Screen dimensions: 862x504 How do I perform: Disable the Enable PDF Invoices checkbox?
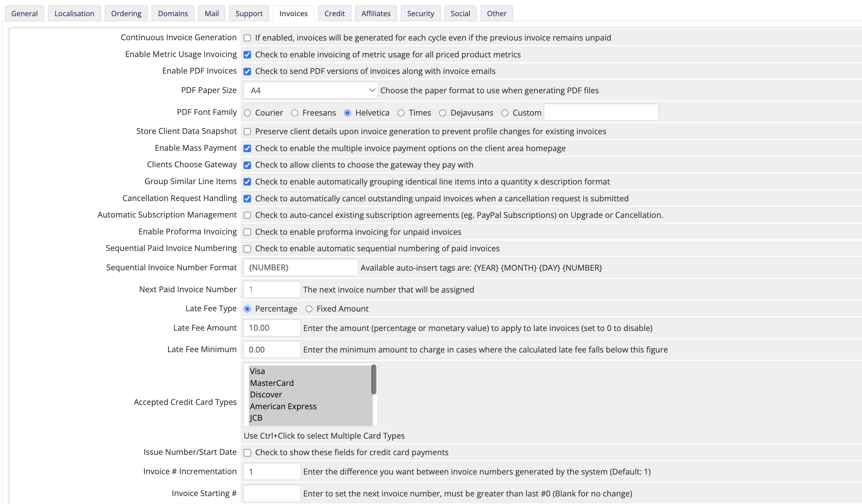pos(247,71)
